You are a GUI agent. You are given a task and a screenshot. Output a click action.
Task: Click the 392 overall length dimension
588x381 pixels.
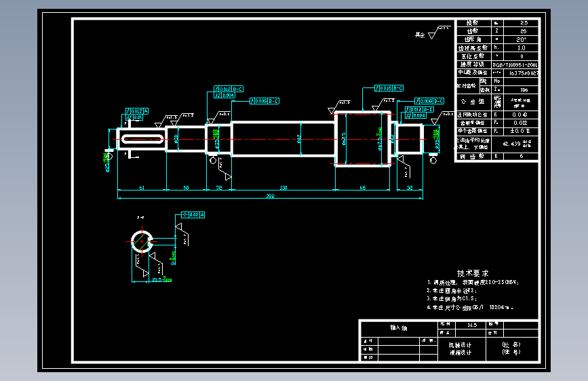[x=270, y=196]
